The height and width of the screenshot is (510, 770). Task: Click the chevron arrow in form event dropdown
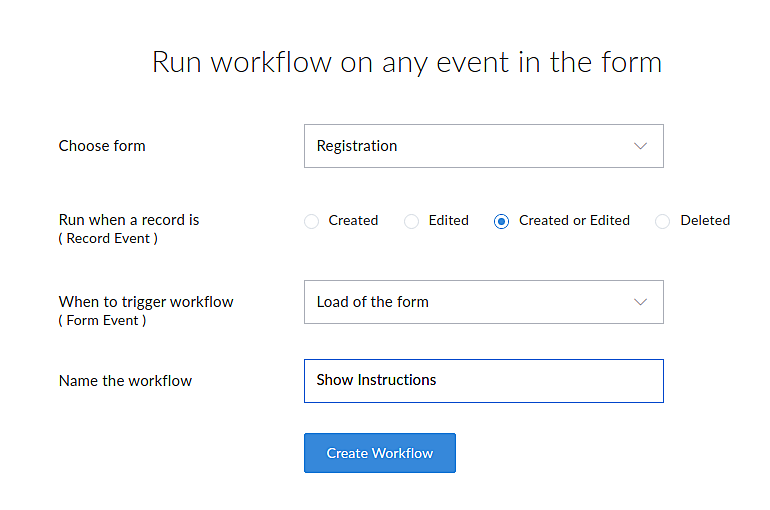(x=641, y=302)
